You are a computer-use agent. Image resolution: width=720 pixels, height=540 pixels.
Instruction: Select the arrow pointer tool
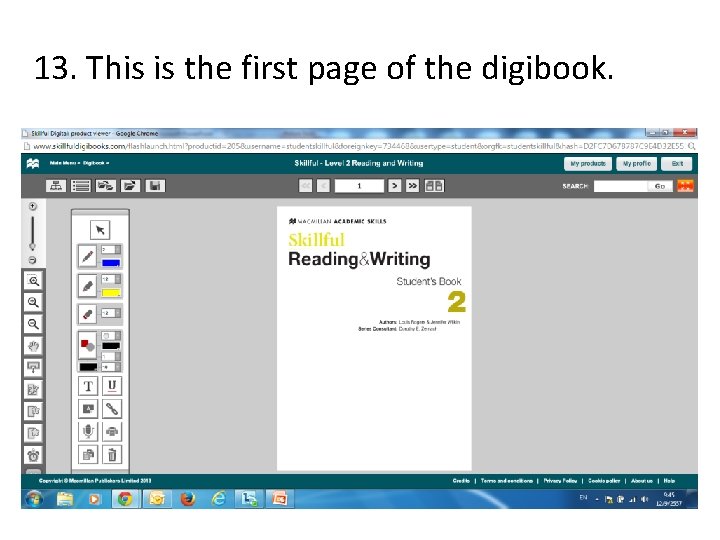pyautogui.click(x=100, y=230)
